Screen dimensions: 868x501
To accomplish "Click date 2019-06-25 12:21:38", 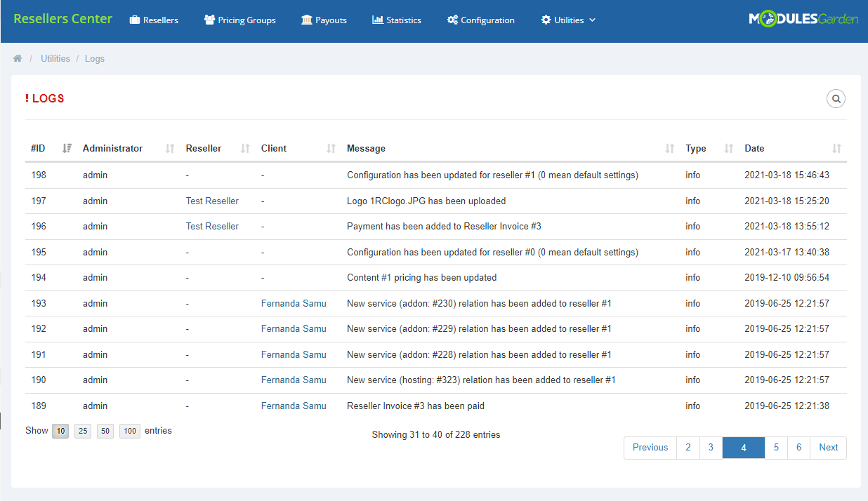I will 787,406.
